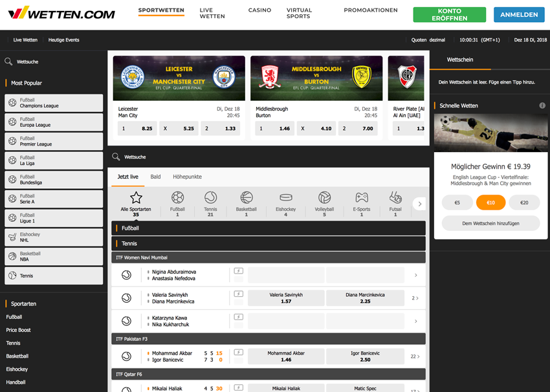
Task: Select the €5 stake option
Action: [x=457, y=202]
